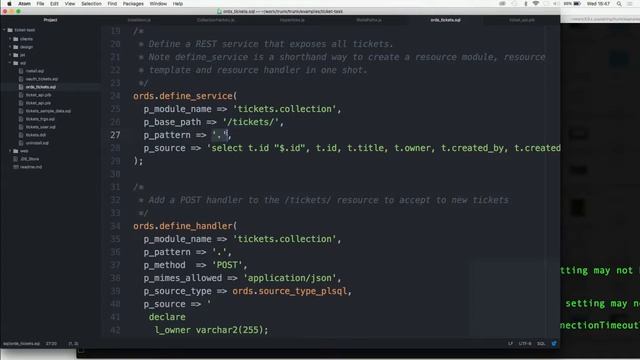The width and height of the screenshot is (640, 360).
Task: Click the Project panel header
Action: pos(50,20)
